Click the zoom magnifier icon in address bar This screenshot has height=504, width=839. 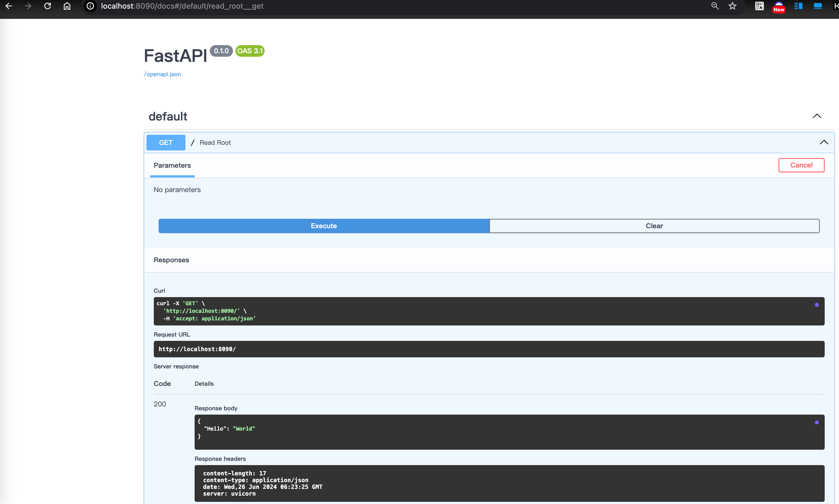coord(715,6)
